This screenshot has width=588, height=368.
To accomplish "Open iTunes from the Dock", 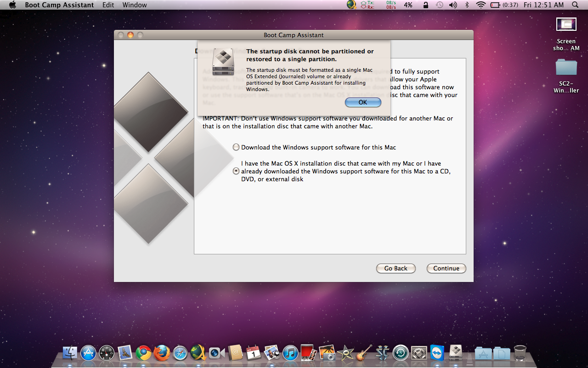I will tap(290, 353).
